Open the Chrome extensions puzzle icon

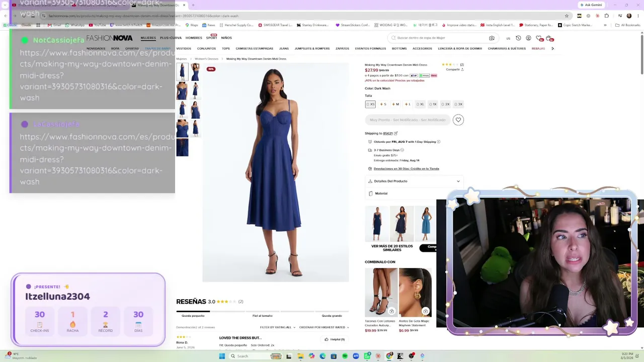[x=607, y=16]
